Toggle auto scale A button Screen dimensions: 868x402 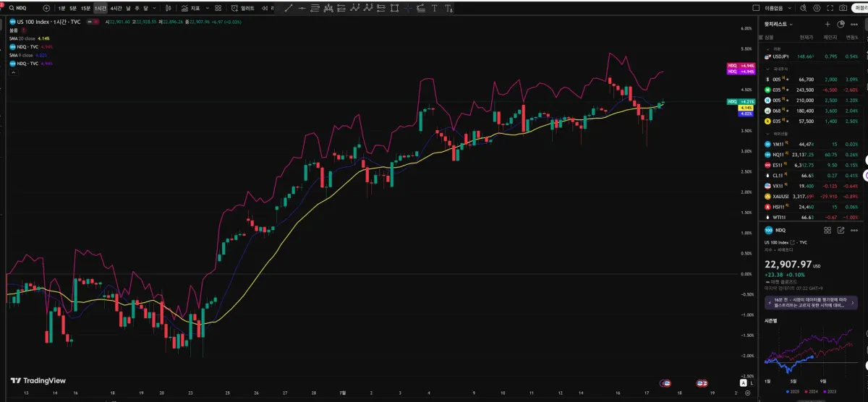coord(743,383)
